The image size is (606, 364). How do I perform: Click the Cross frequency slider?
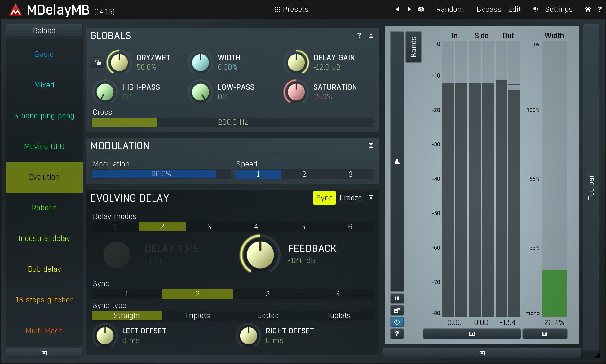pos(232,122)
